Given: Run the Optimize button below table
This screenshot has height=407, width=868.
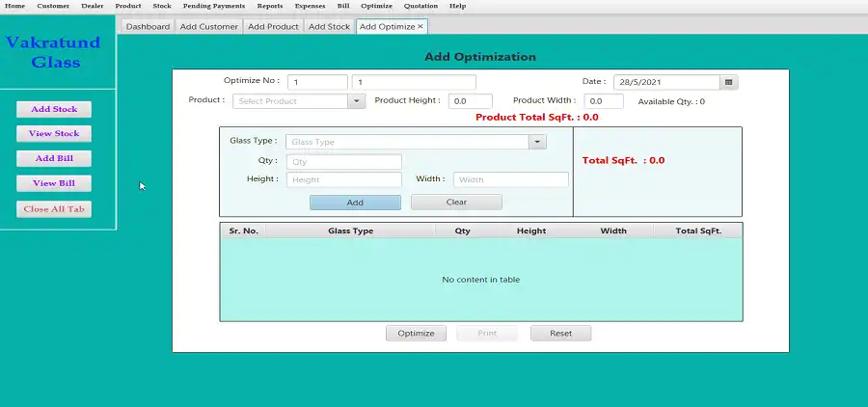Looking at the screenshot, I should [x=416, y=334].
